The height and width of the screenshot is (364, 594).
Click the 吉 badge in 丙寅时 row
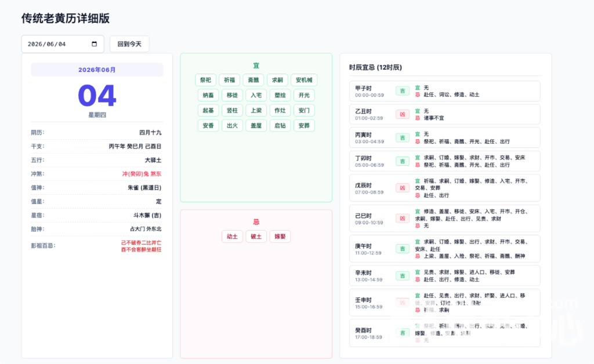(x=403, y=138)
